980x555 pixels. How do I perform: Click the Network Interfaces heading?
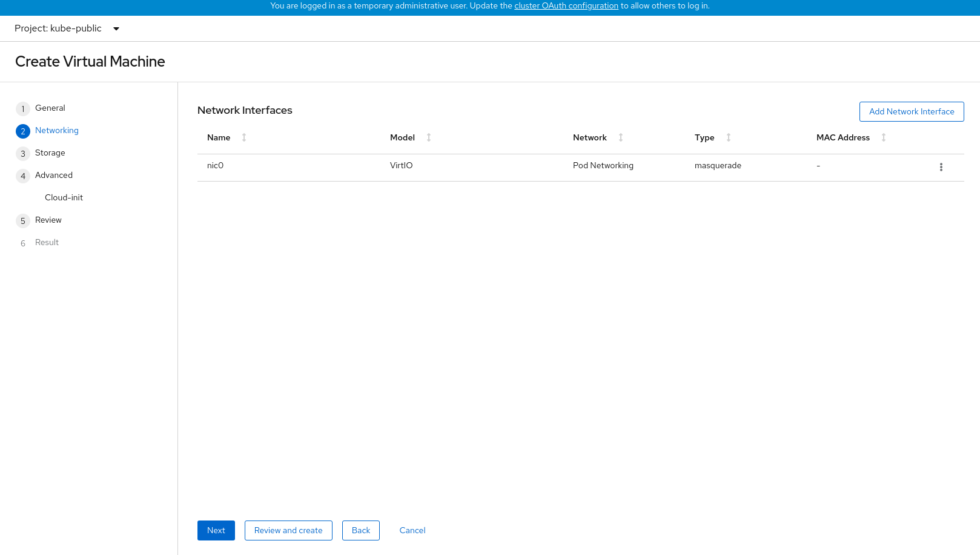pos(245,110)
